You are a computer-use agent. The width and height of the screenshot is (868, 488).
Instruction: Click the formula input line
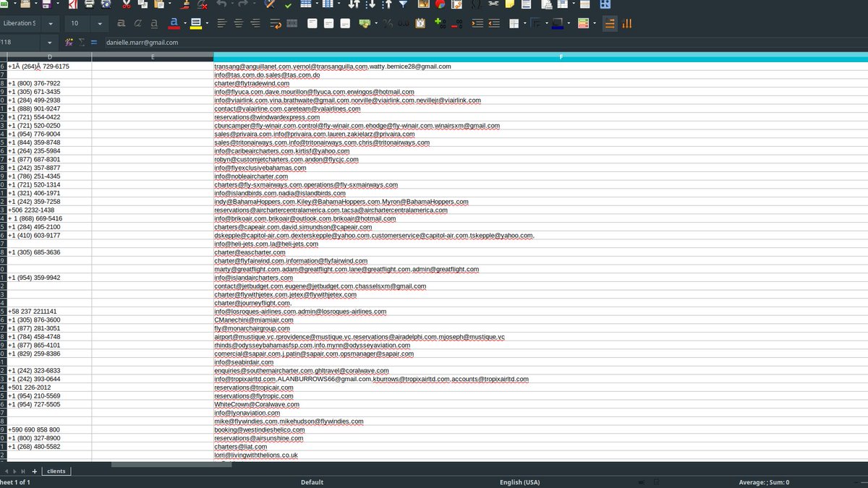485,43
